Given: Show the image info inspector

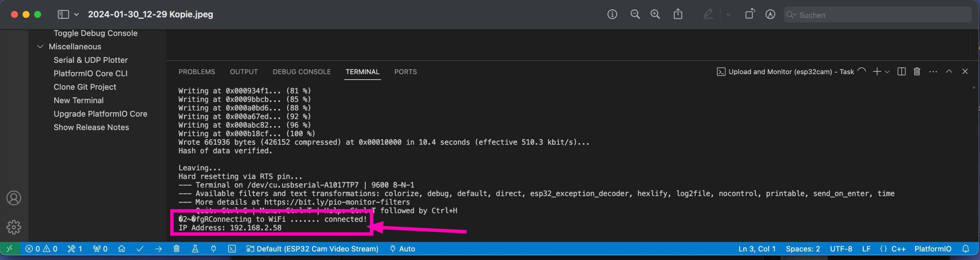Looking at the screenshot, I should [x=612, y=15].
